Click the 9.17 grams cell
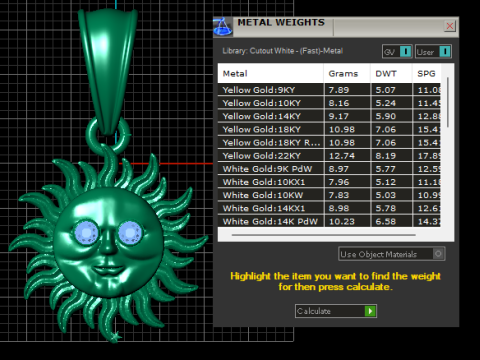The image size is (480, 360). coord(347,116)
